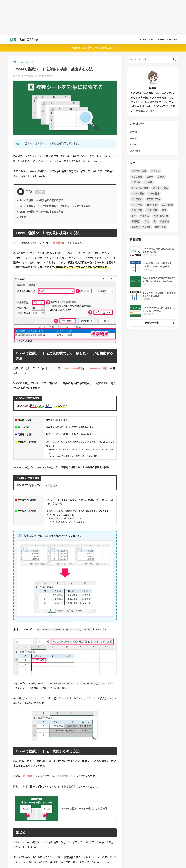Screen dimensions: 186x868
Task: Click the 関数・計算 tag
Action: point(160,227)
